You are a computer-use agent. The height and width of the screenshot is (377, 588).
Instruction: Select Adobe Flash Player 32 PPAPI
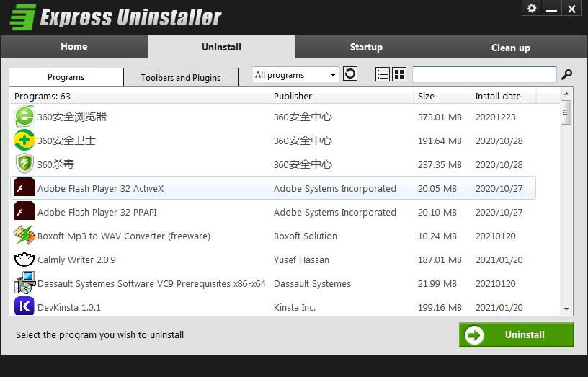[273, 212]
